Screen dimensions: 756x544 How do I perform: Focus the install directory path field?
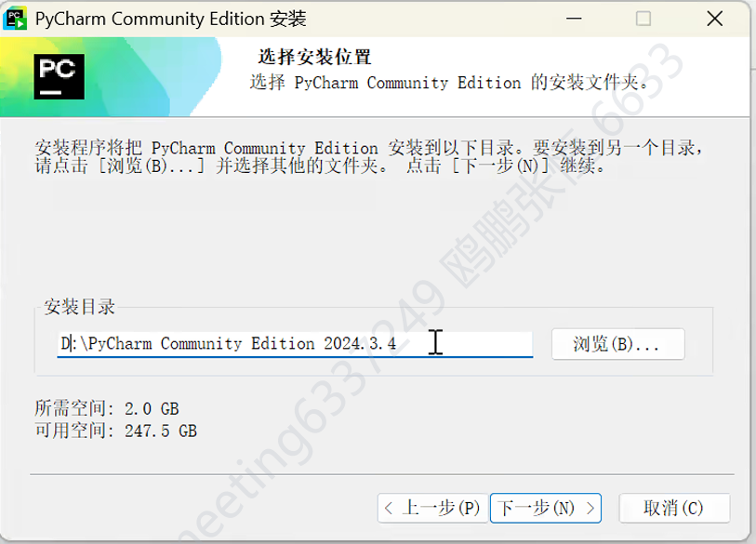[x=295, y=344]
